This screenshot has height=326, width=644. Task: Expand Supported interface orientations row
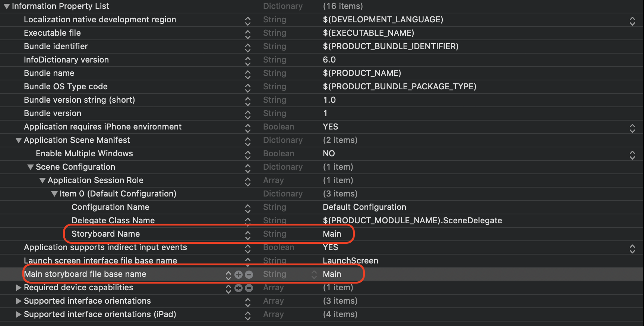point(18,301)
